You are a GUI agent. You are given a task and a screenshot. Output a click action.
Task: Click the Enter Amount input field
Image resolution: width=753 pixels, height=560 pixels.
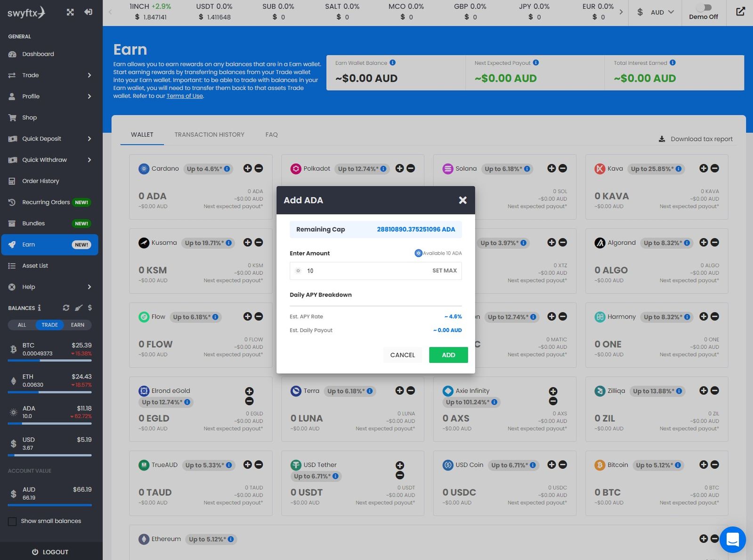coord(375,271)
